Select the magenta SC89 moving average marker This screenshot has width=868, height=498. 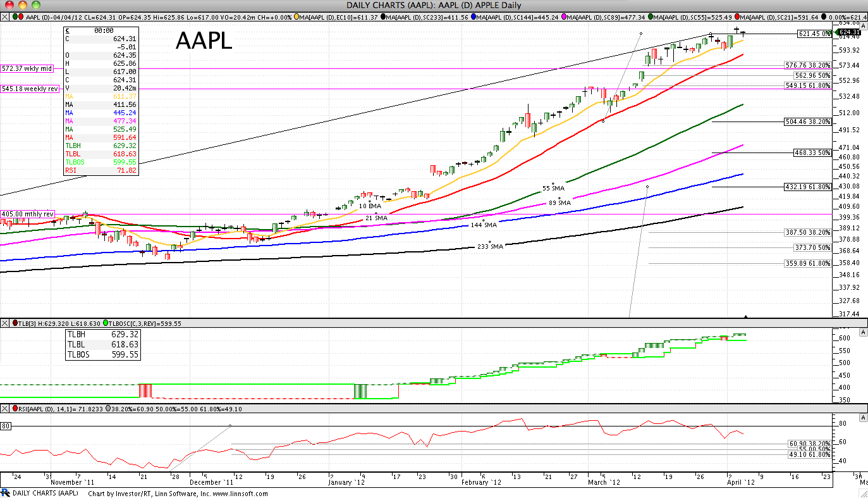[x=563, y=15]
